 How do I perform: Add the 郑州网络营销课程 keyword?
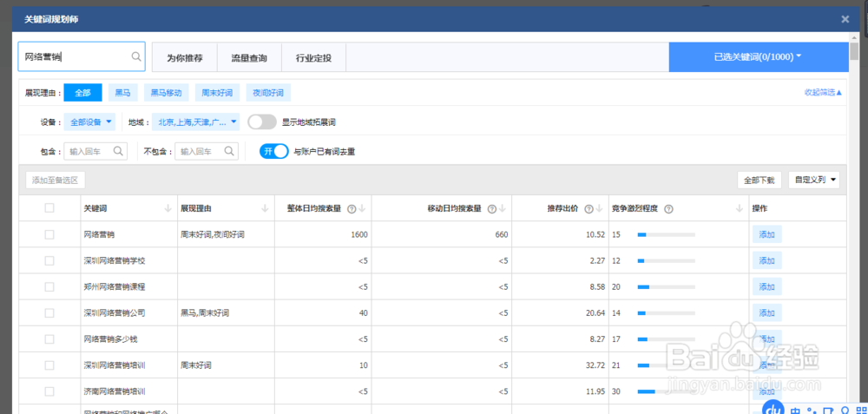[x=766, y=286]
